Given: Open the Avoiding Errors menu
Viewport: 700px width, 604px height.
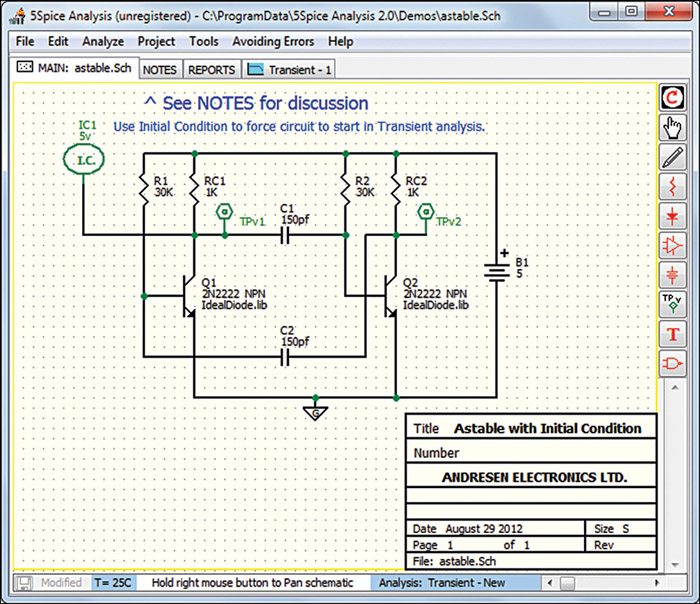Looking at the screenshot, I should [x=273, y=41].
